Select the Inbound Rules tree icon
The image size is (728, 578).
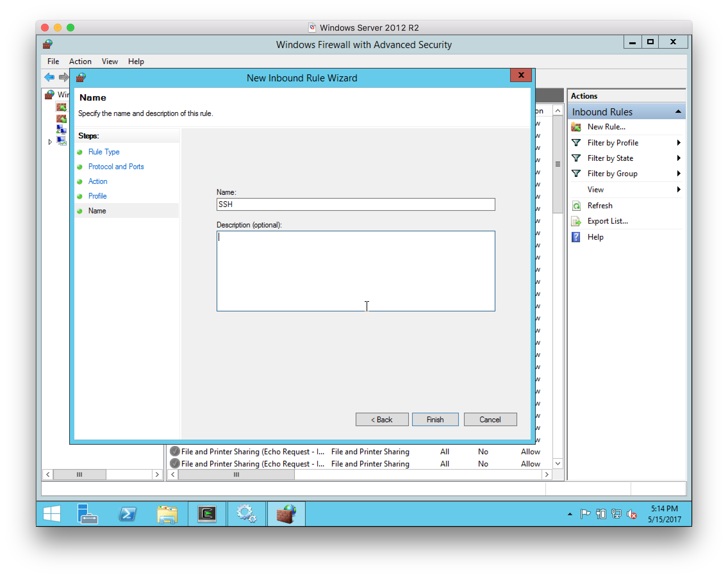click(x=62, y=107)
